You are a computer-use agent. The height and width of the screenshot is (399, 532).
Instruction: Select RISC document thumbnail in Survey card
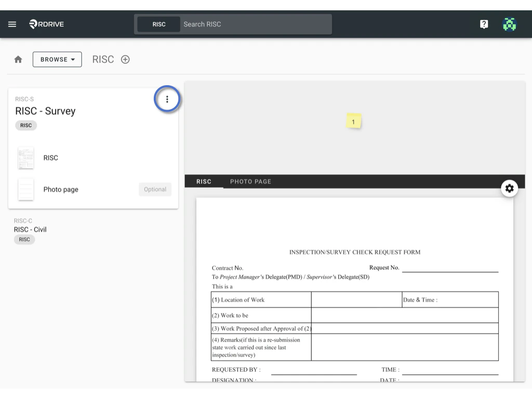tap(26, 158)
